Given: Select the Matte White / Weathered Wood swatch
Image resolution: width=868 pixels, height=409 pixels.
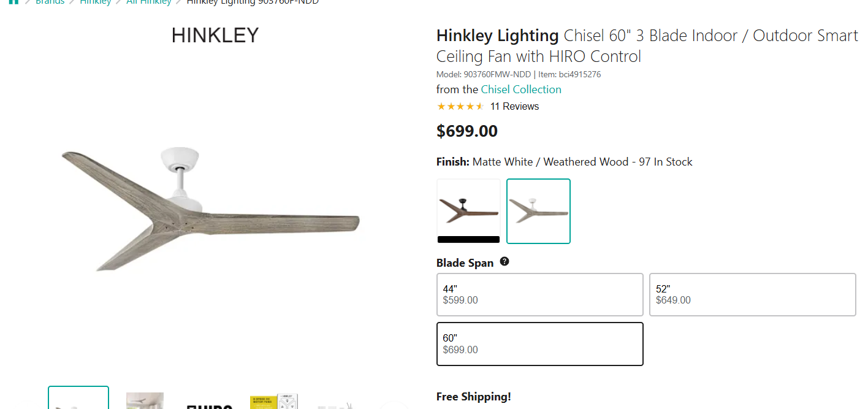Looking at the screenshot, I should pos(538,211).
